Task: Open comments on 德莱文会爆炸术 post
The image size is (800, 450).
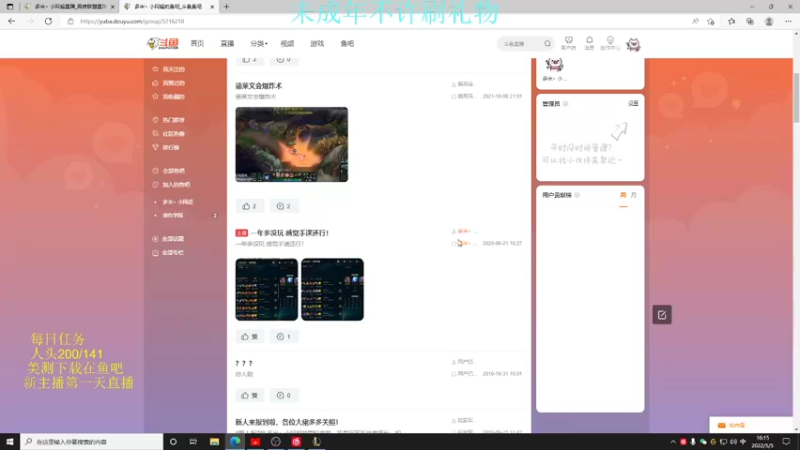Action: pyautogui.click(x=284, y=206)
